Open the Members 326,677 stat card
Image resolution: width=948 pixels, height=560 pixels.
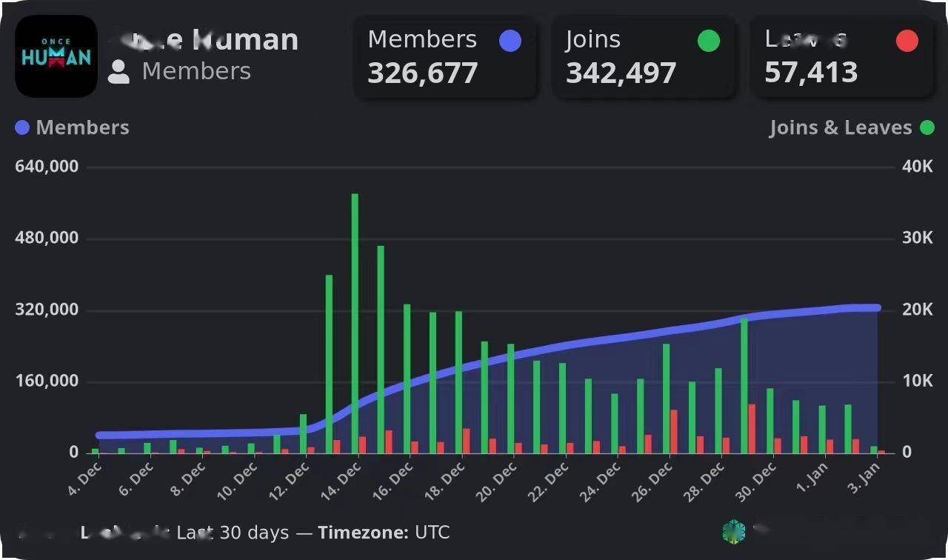click(445, 57)
